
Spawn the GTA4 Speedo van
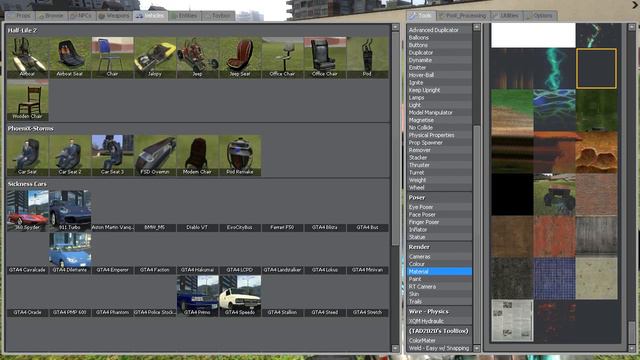pos(240,296)
